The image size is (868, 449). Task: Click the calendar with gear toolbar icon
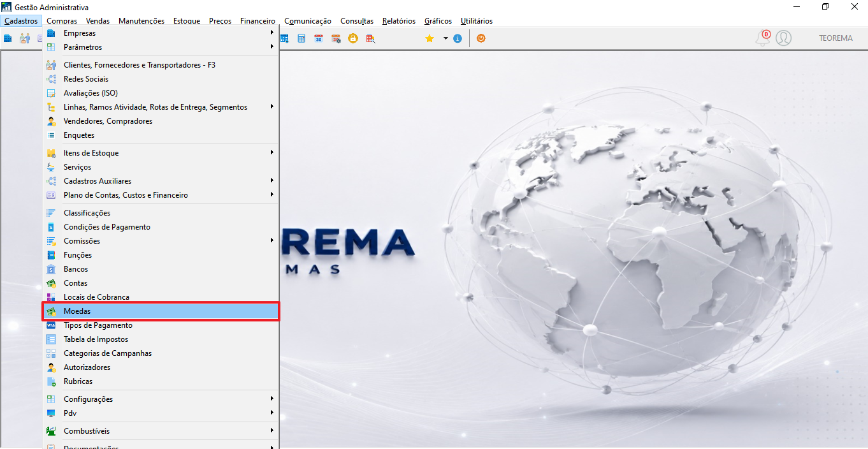point(336,38)
